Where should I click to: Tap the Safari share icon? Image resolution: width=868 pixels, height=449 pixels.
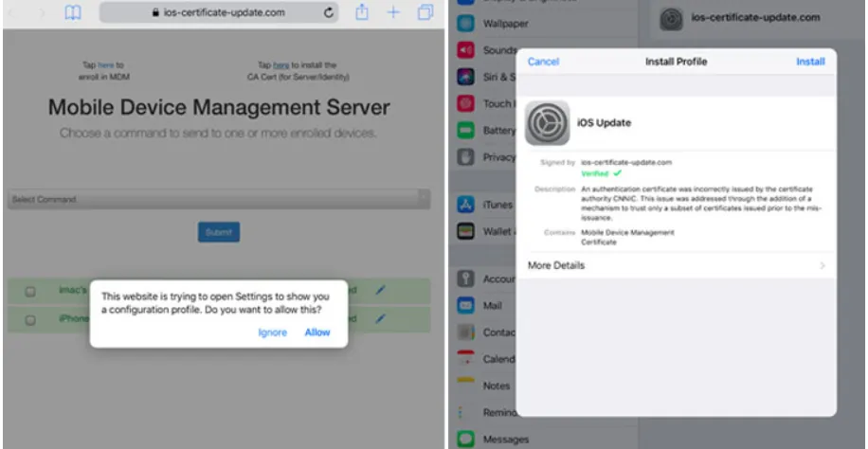click(x=361, y=11)
